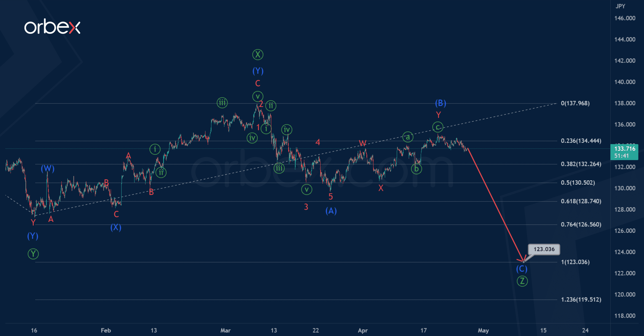Select the 0.764(126.560) Fibonacci level label
644x336 pixels.
[581, 224]
